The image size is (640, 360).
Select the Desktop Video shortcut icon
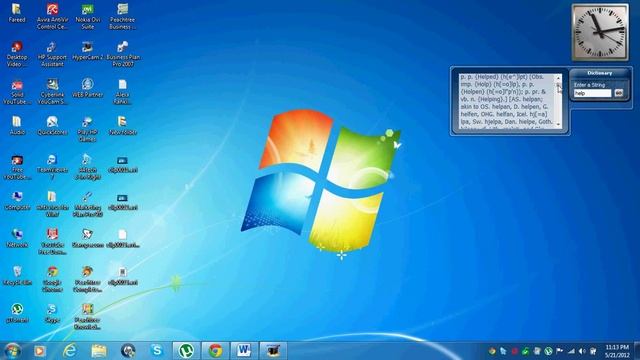17,54
